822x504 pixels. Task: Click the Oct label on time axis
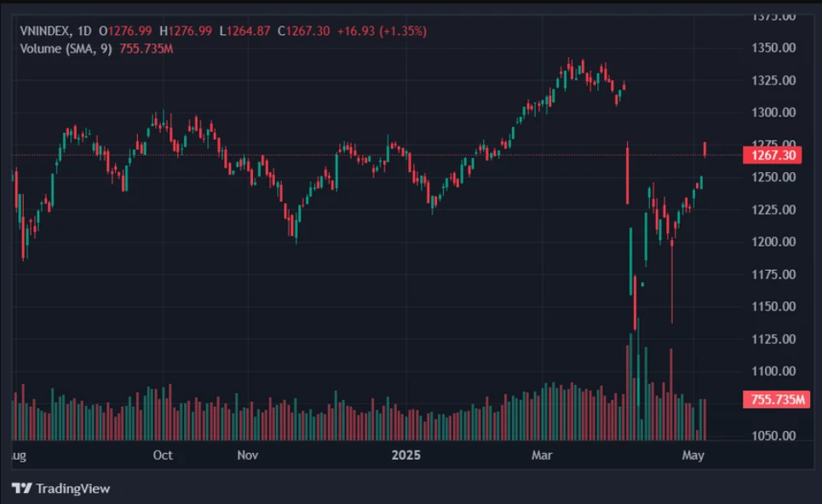click(x=163, y=455)
